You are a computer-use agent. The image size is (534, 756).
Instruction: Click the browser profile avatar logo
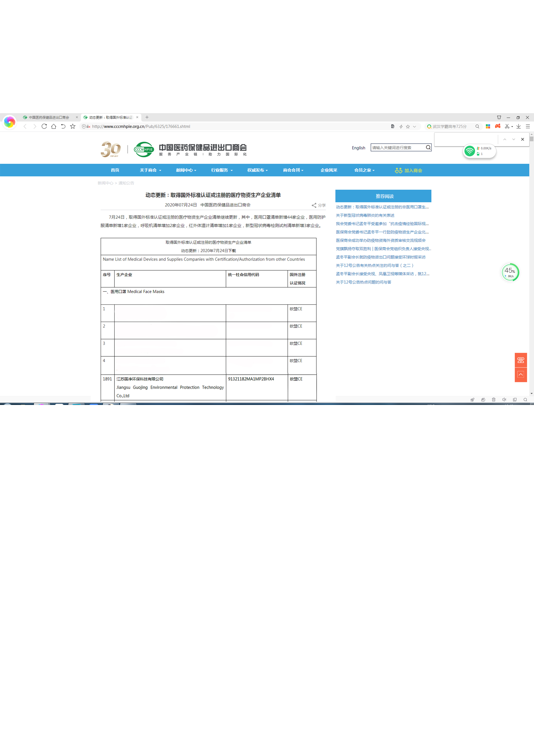point(9,122)
